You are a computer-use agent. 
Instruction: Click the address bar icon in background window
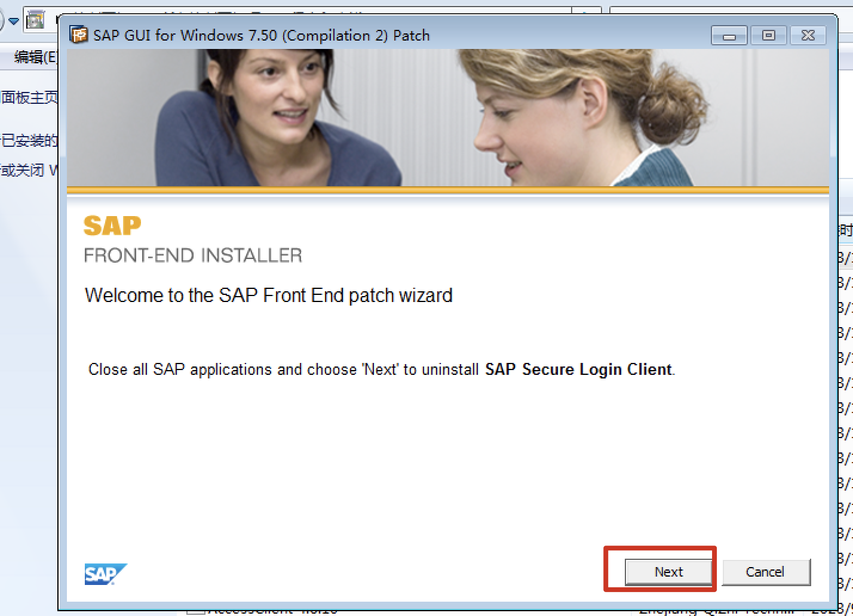click(x=36, y=20)
